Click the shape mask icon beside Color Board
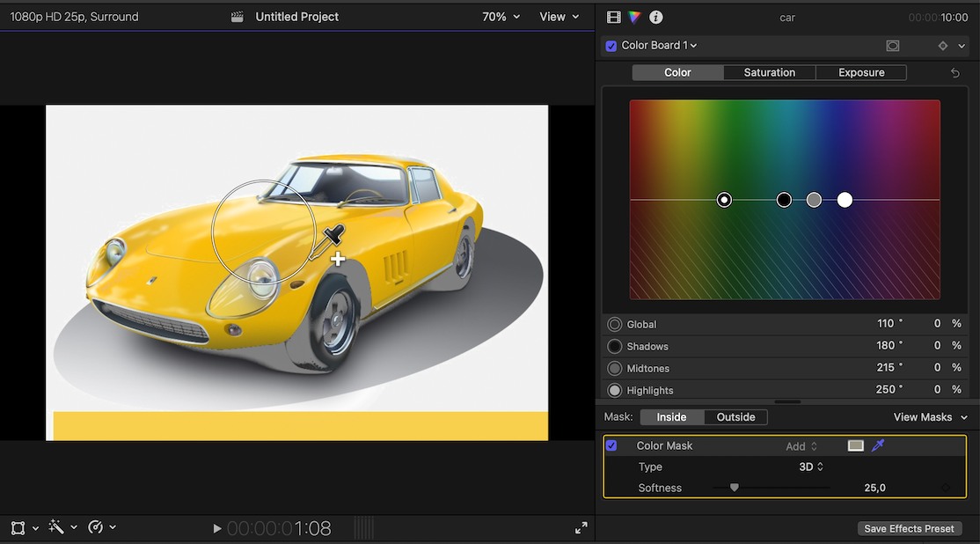The height and width of the screenshot is (544, 980). click(x=892, y=46)
